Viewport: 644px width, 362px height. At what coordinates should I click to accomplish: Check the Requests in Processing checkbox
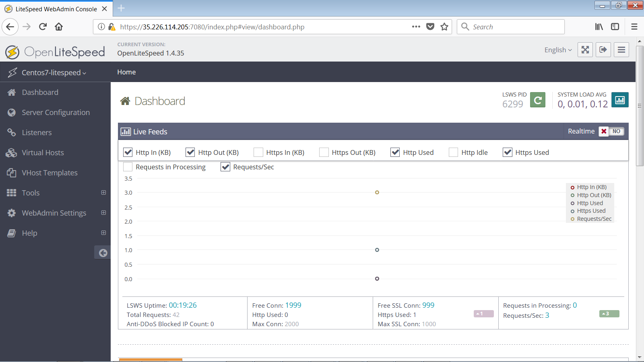tap(128, 167)
